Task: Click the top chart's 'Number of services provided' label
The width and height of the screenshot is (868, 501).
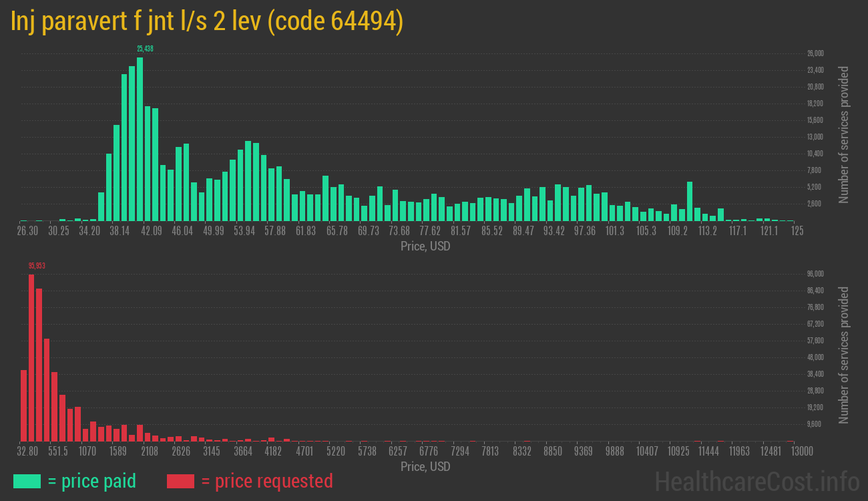Action: [x=844, y=134]
